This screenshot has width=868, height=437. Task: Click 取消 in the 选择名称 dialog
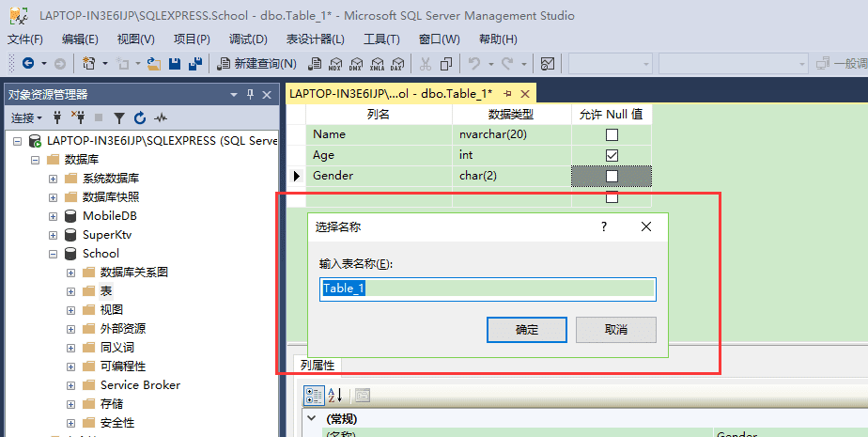point(616,330)
